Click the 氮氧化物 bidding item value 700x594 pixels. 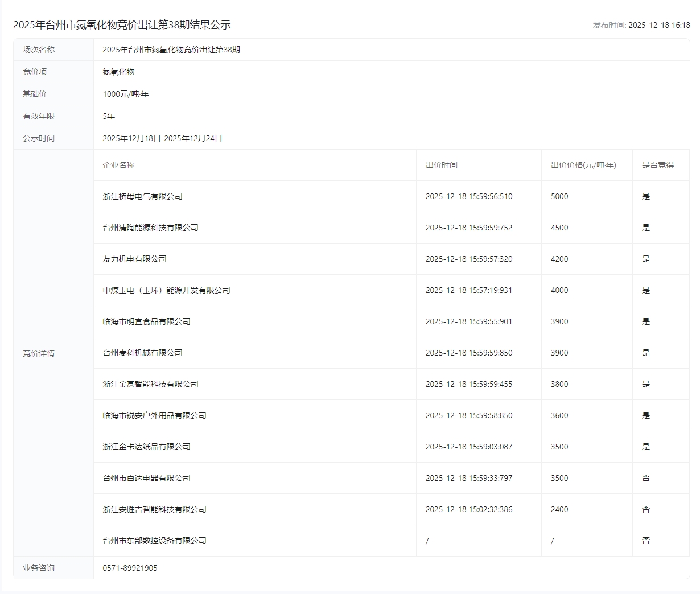point(118,72)
